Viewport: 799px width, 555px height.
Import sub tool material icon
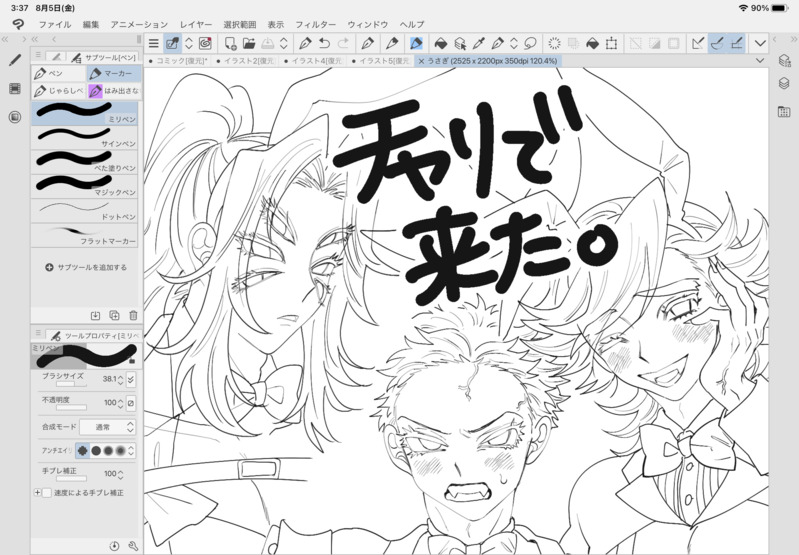(x=95, y=315)
